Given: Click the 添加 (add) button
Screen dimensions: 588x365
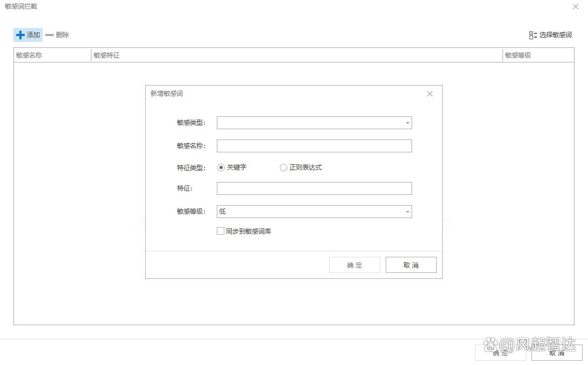Looking at the screenshot, I should pos(28,35).
